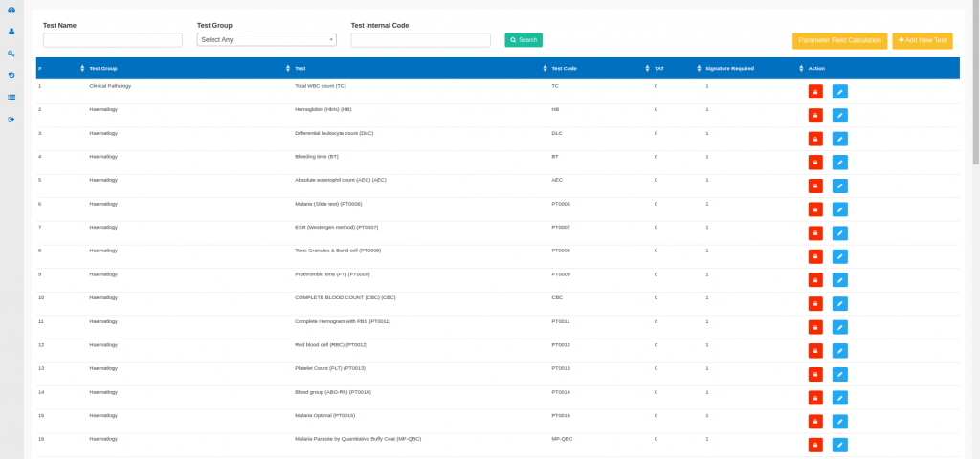Click the green Search button
Viewport: 980px width, 459px height.
coord(523,40)
